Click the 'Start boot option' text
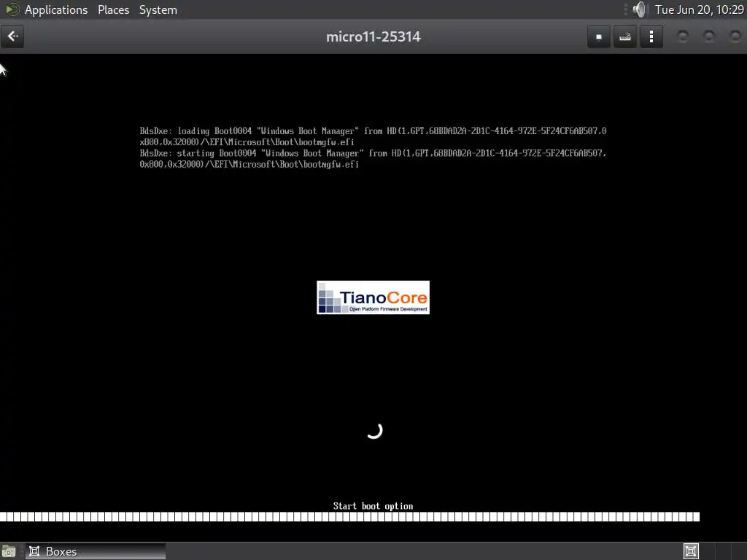The height and width of the screenshot is (560, 747). tap(373, 506)
